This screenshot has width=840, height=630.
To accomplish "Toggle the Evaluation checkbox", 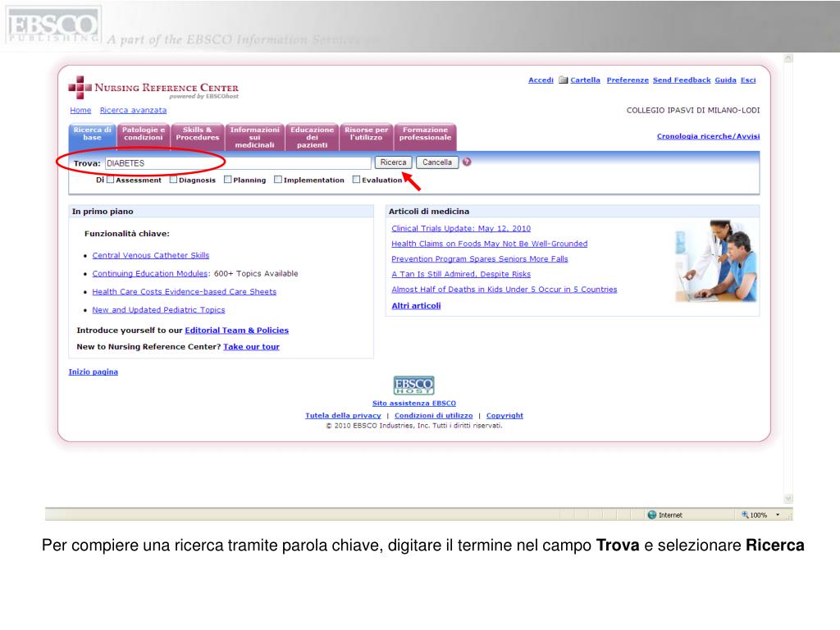I will (x=356, y=180).
